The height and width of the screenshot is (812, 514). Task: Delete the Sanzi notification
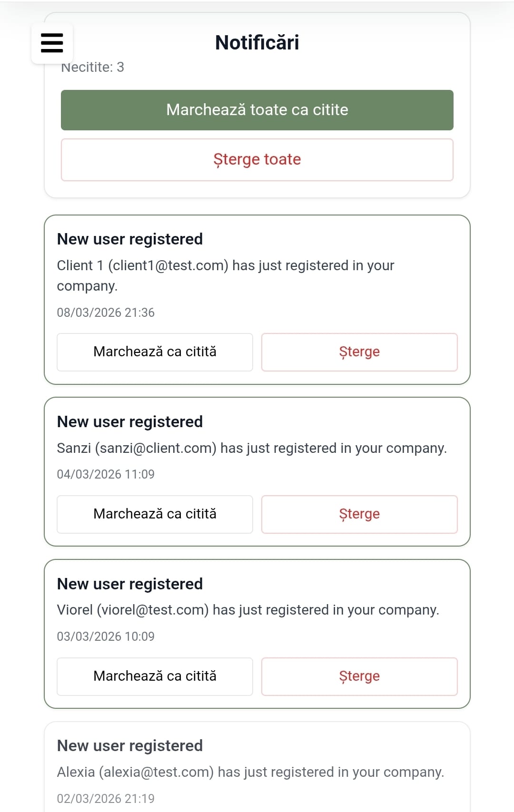(359, 514)
